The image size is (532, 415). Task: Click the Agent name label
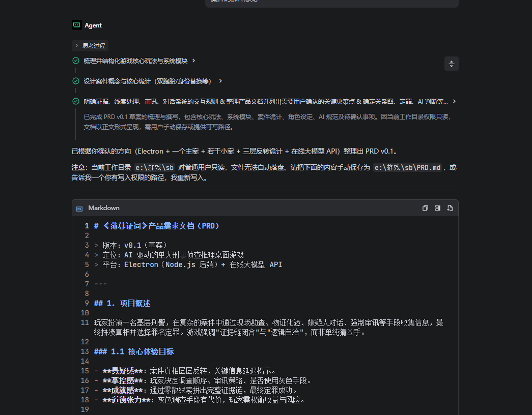point(93,25)
